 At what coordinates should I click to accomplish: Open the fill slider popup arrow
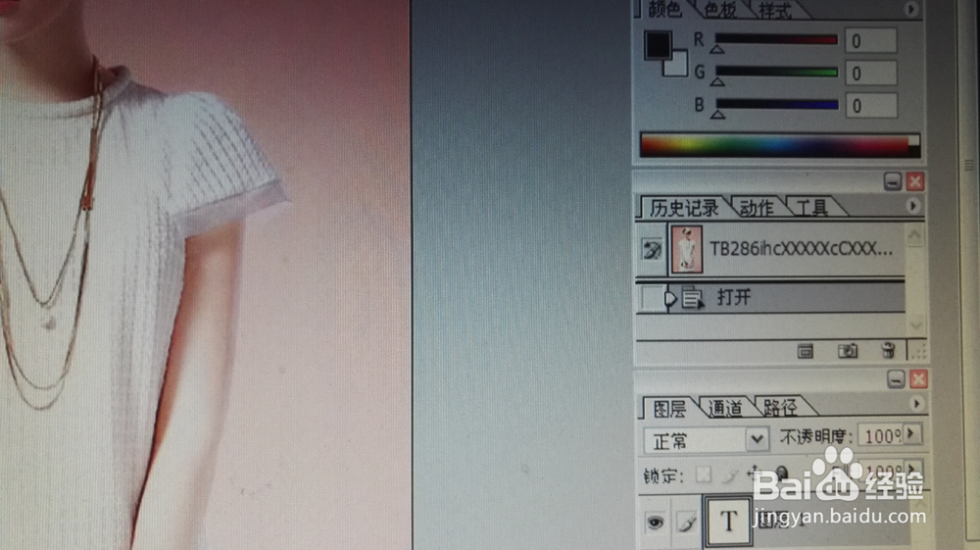coord(913,469)
